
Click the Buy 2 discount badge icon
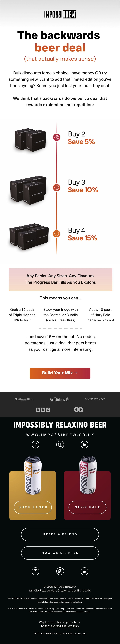point(57,137)
